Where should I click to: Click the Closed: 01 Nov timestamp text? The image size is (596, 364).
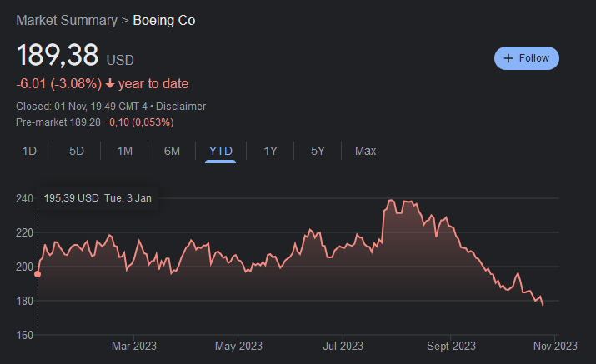tap(82, 107)
